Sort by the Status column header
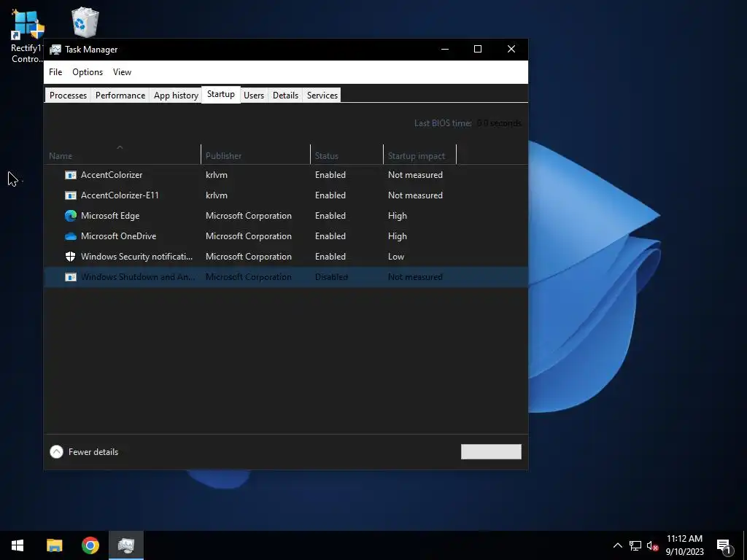This screenshot has height=560, width=747. coord(347,155)
